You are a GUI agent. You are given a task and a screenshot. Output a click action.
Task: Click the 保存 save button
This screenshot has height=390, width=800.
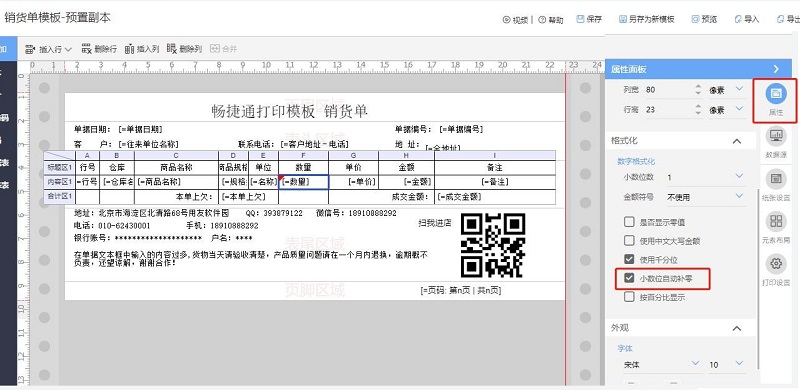[x=589, y=19]
